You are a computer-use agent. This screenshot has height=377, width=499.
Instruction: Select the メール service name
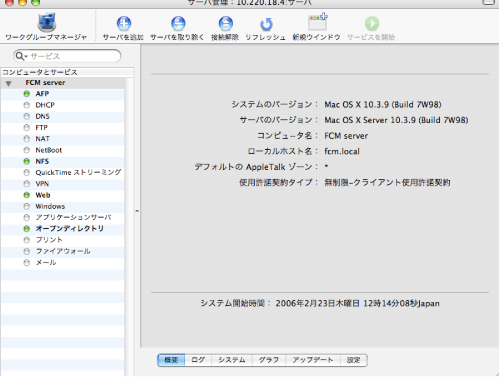(46, 263)
